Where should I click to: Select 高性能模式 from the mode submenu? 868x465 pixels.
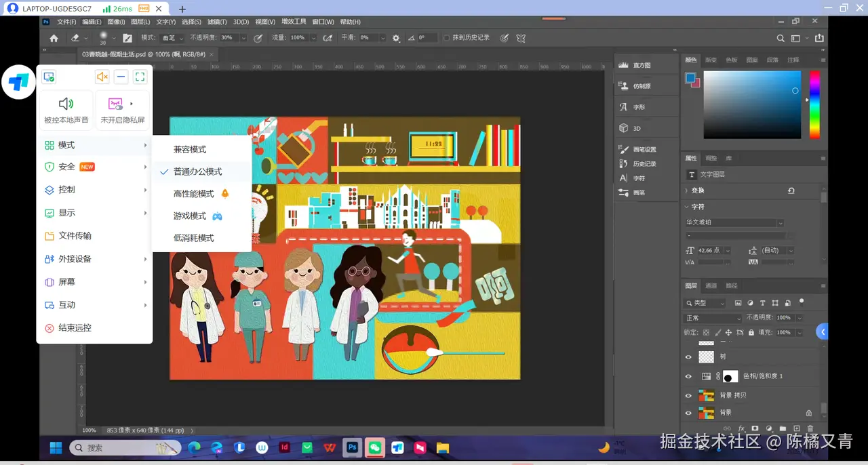(x=193, y=194)
